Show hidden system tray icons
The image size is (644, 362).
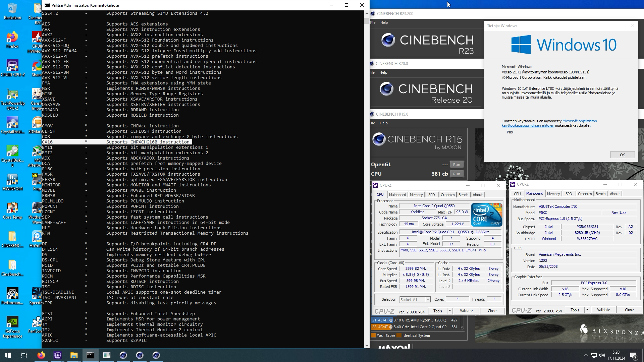(x=586, y=355)
